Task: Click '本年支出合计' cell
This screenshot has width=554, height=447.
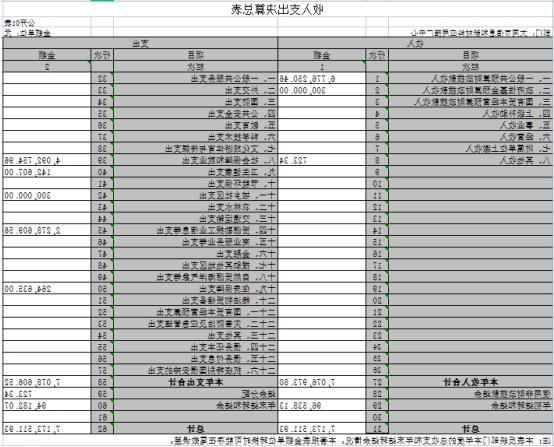Action: point(196,382)
